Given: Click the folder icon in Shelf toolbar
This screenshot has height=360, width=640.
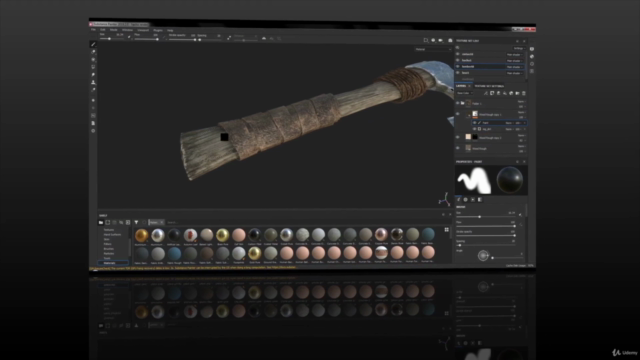Looking at the screenshot, I should 101,222.
